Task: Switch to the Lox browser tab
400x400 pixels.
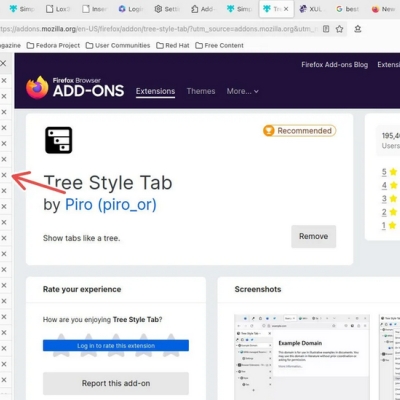Action: [x=58, y=9]
